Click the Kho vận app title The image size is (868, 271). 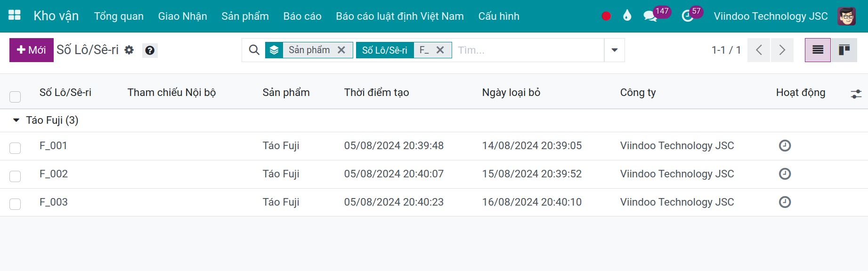[56, 16]
